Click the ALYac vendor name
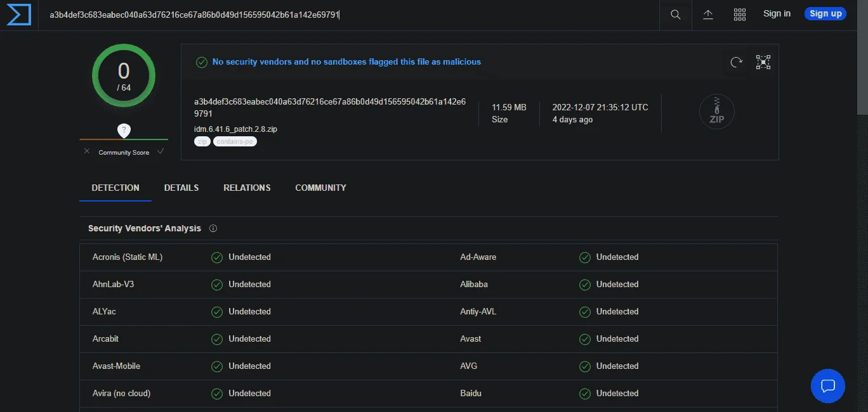 coord(104,312)
